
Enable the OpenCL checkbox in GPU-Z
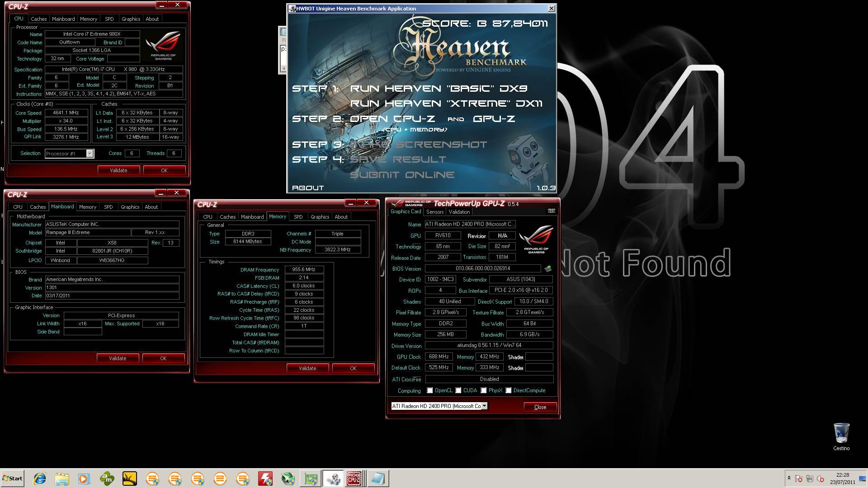(430, 390)
